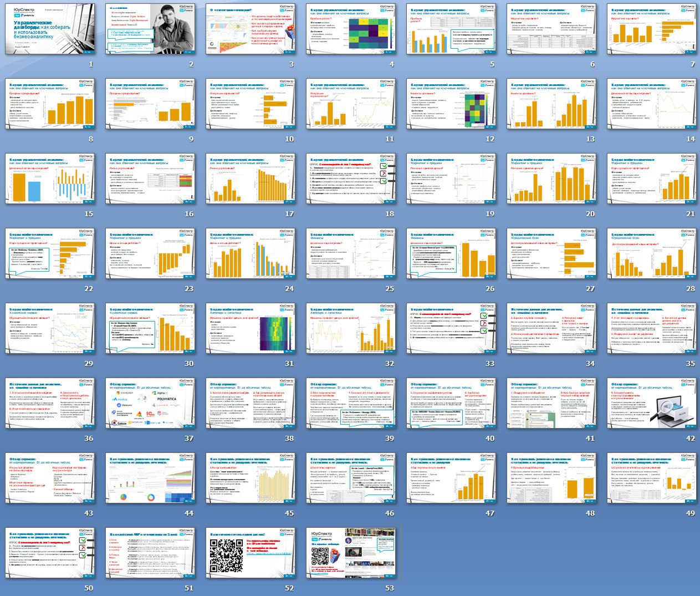
Task: Choose slide 33 poll thumbnail
Action: click(x=451, y=328)
